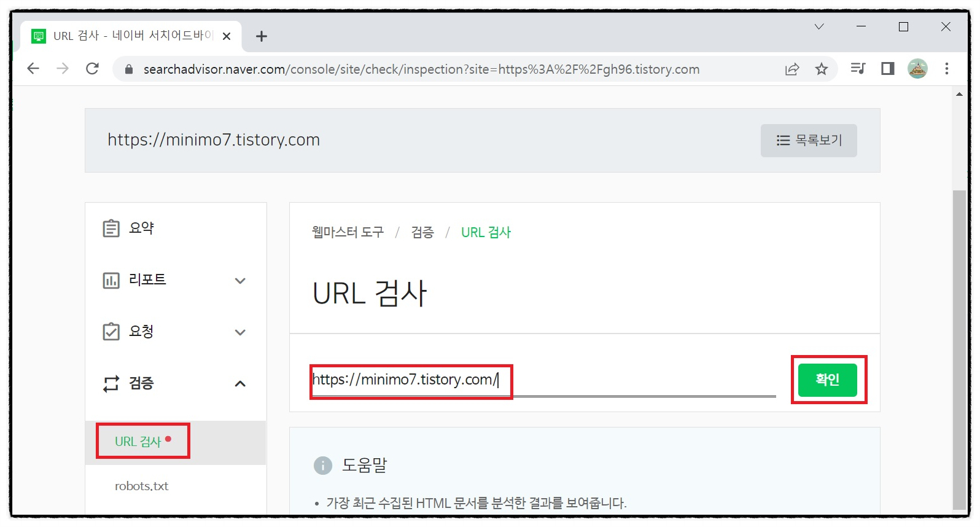Open the Chrome profile avatar
The image size is (980, 527).
(917, 68)
